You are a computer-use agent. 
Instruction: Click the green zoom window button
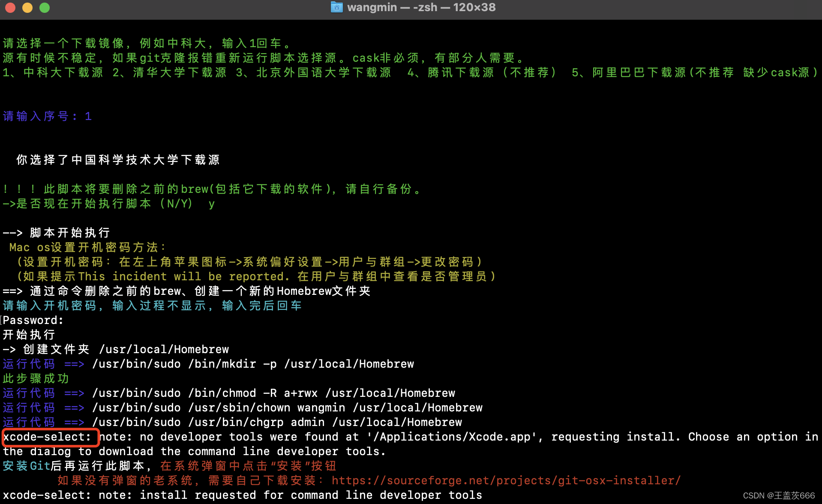[x=45, y=8]
